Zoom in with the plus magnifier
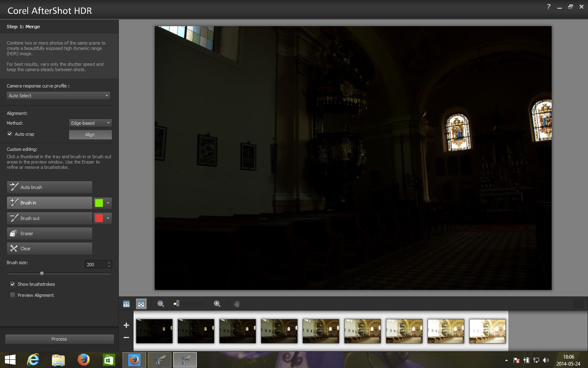This screenshot has width=588, height=368. click(217, 304)
